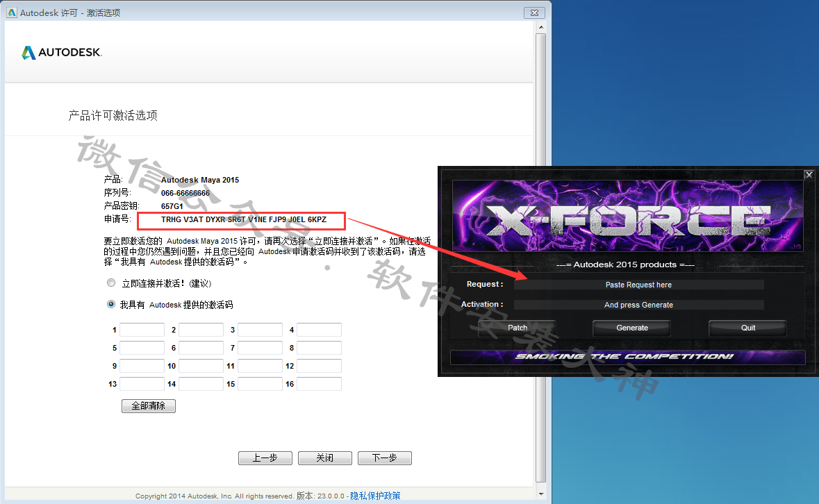This screenshot has height=504, width=819.
Task: Click activation code field 3
Action: 260,330
